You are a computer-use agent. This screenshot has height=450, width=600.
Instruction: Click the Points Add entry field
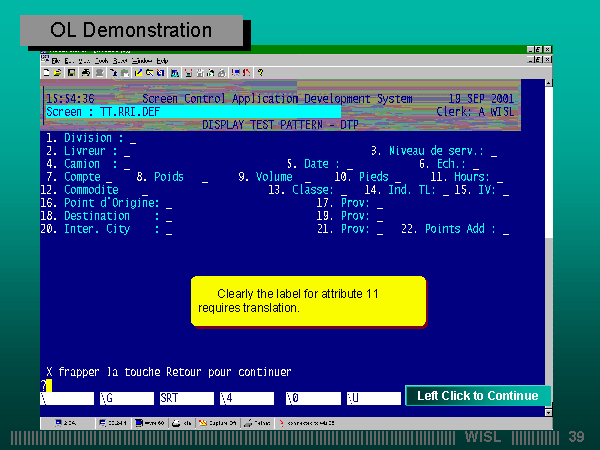(506, 230)
